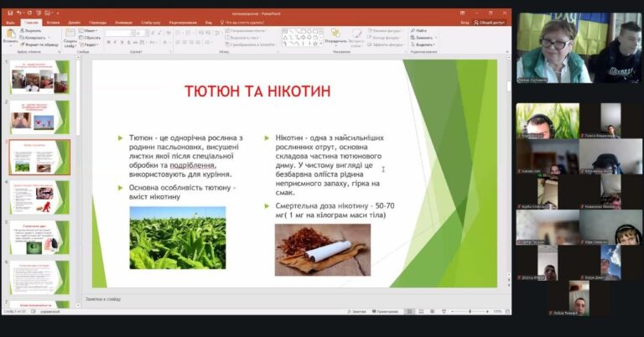Image resolution: width=644 pixels, height=337 pixels.
Task: Click the Shape Fill (Заливка фигуры) icon
Action: (x=371, y=31)
